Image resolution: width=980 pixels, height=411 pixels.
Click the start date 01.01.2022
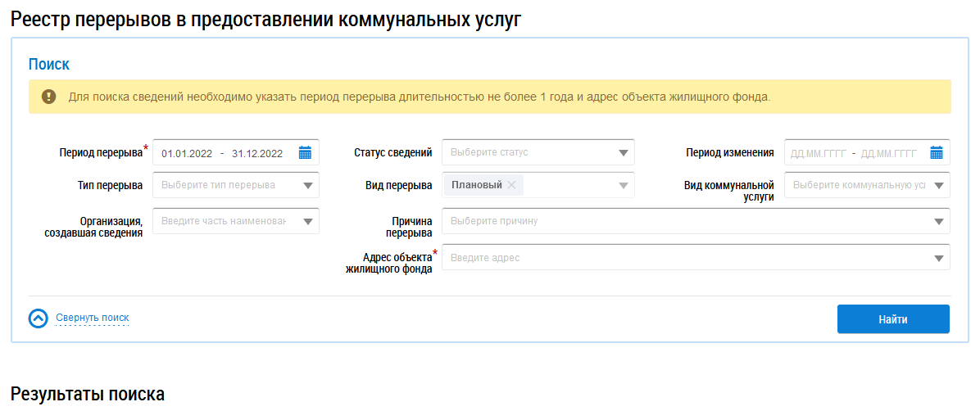coord(187,153)
